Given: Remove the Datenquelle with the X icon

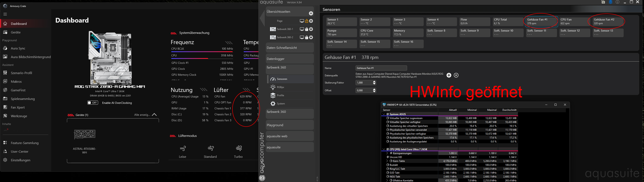Looking at the screenshot, I should (456, 75).
